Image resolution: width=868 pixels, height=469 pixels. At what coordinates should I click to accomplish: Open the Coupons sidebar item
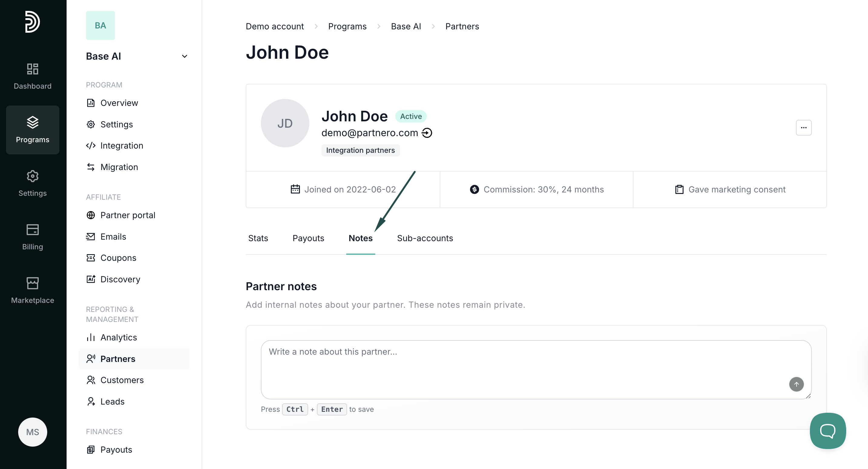[x=118, y=258]
